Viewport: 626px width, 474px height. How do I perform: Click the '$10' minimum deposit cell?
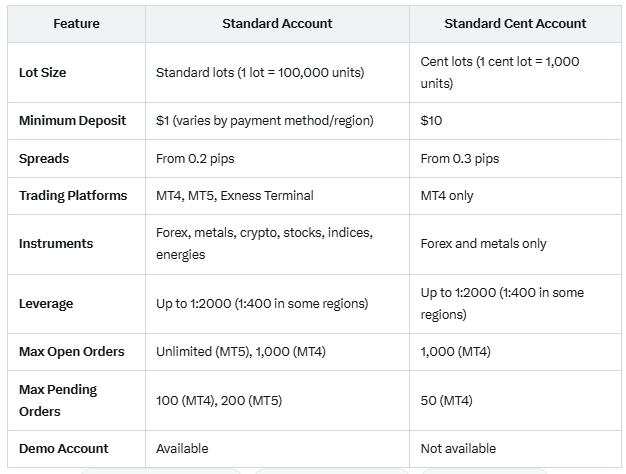pos(431,121)
